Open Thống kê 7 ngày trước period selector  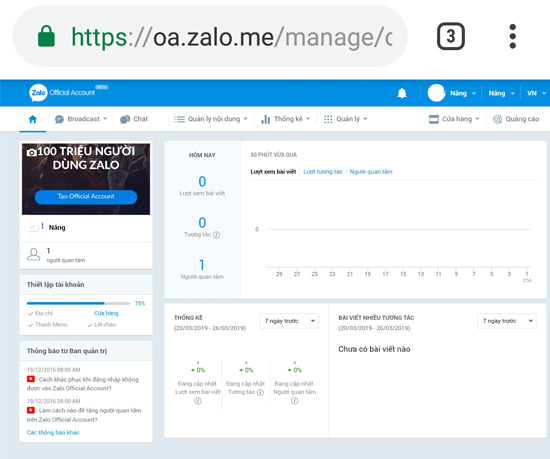[x=289, y=321]
